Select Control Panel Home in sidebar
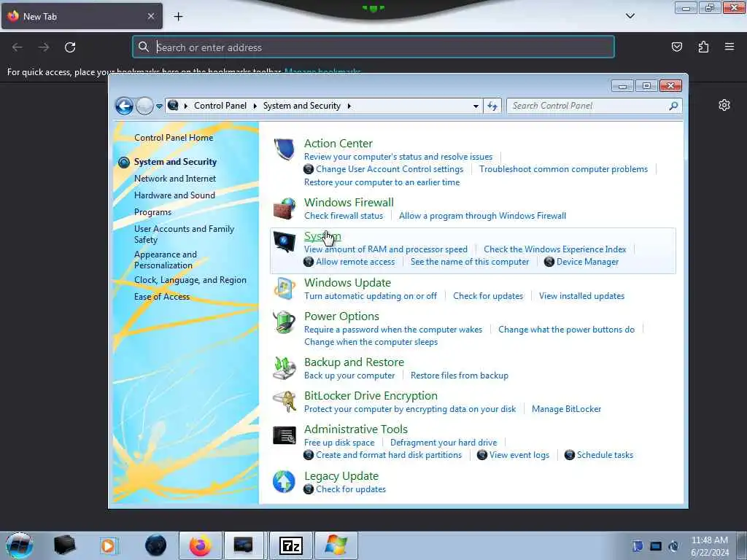Image resolution: width=747 pixels, height=560 pixels. [174, 138]
